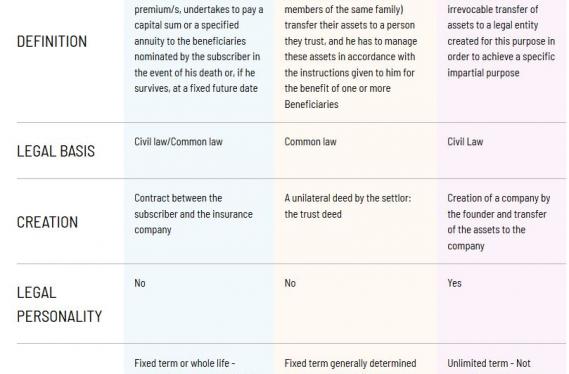
Task: Click 'No' in the trust column
Action: pos(290,283)
